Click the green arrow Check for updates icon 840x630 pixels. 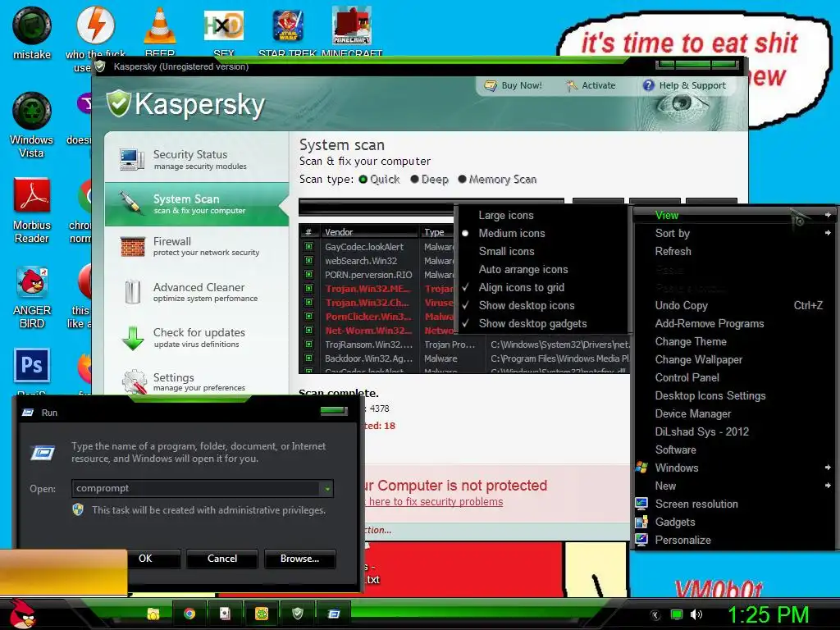coord(133,337)
